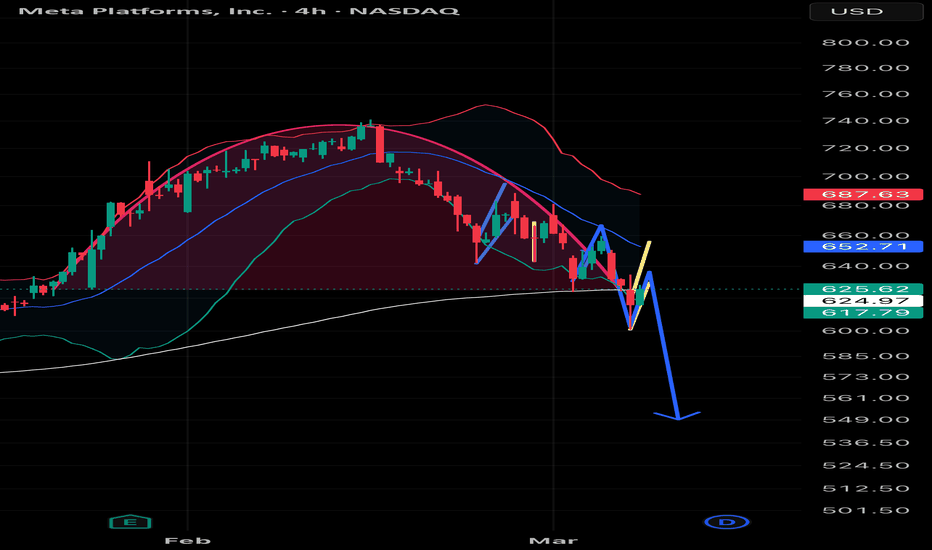This screenshot has height=550, width=932.
Task: Click the 740.00 price scale value
Action: (865, 121)
